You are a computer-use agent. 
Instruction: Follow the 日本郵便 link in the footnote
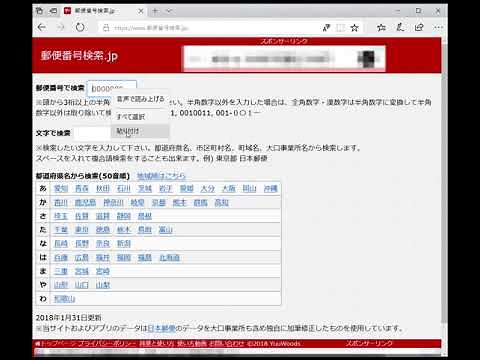point(161,328)
